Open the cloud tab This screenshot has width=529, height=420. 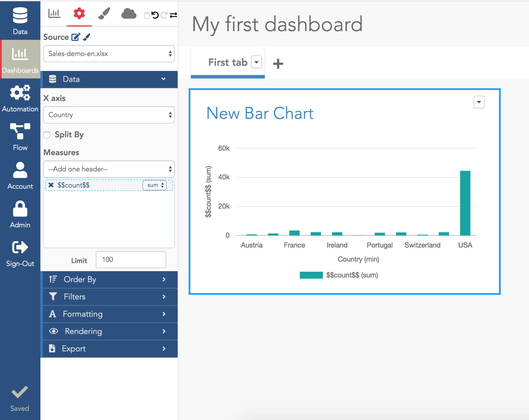pos(129,14)
